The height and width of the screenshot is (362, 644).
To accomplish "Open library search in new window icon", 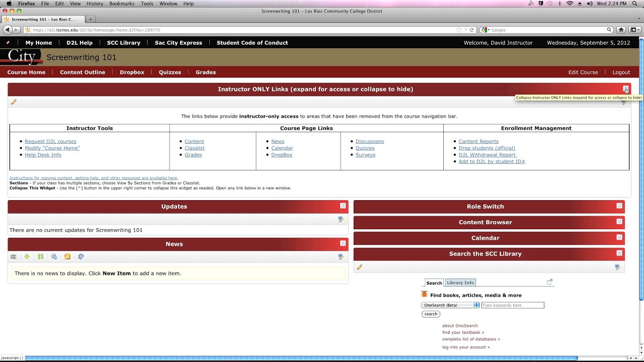I will pos(549,282).
